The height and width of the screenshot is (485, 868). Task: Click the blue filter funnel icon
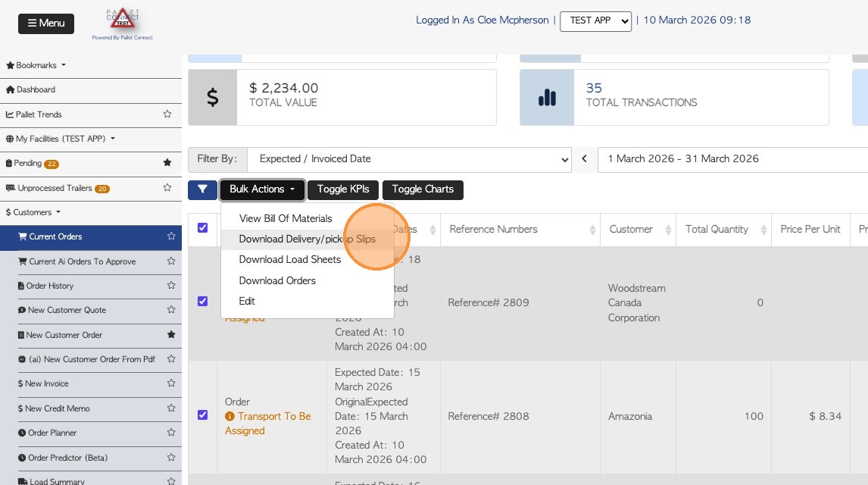coord(202,189)
